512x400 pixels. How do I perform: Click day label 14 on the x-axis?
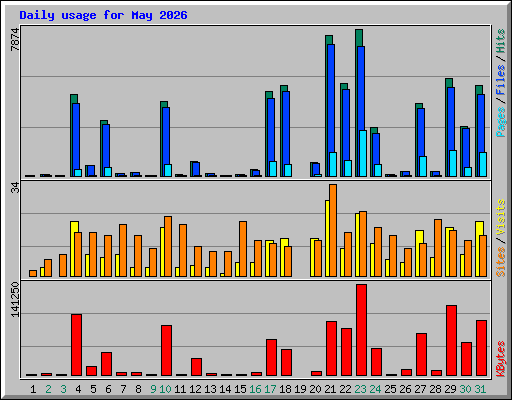pos(225,389)
